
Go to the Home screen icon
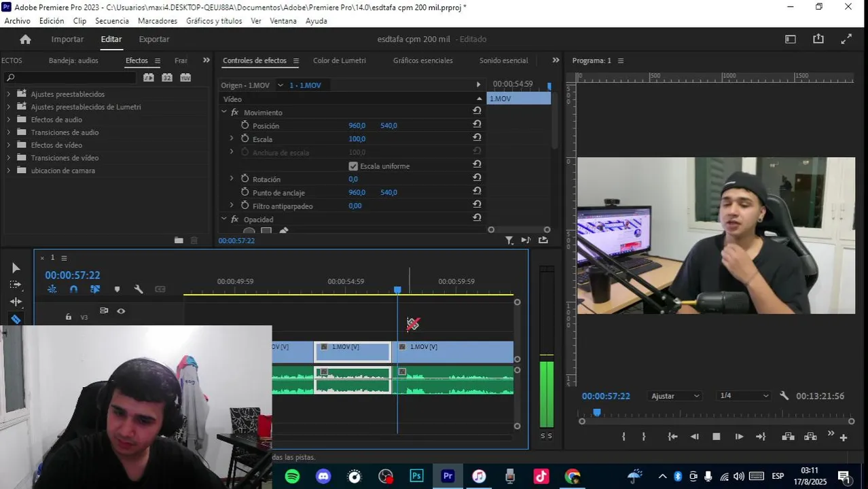point(25,39)
